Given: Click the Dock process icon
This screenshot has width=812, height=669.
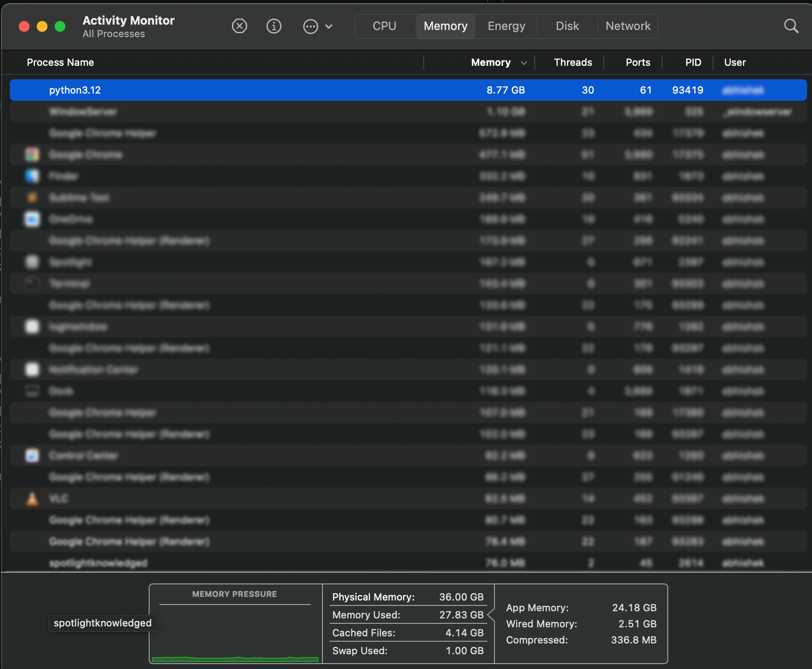Looking at the screenshot, I should point(32,391).
